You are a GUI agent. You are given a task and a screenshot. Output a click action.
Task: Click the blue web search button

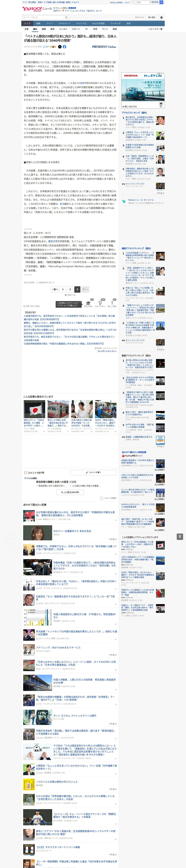point(161,2)
